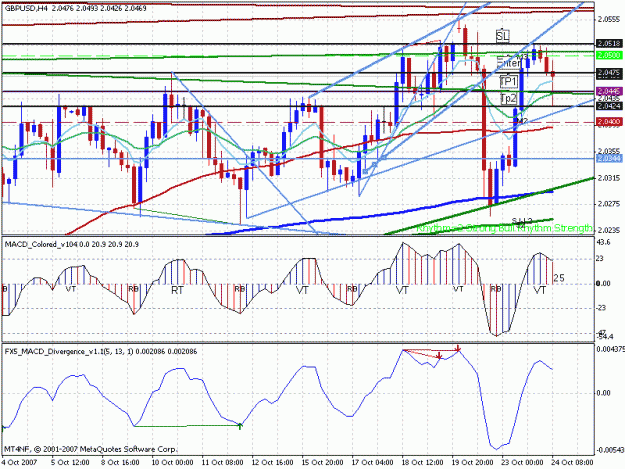Click the 19 Oct 20:00 time label

coord(472,463)
